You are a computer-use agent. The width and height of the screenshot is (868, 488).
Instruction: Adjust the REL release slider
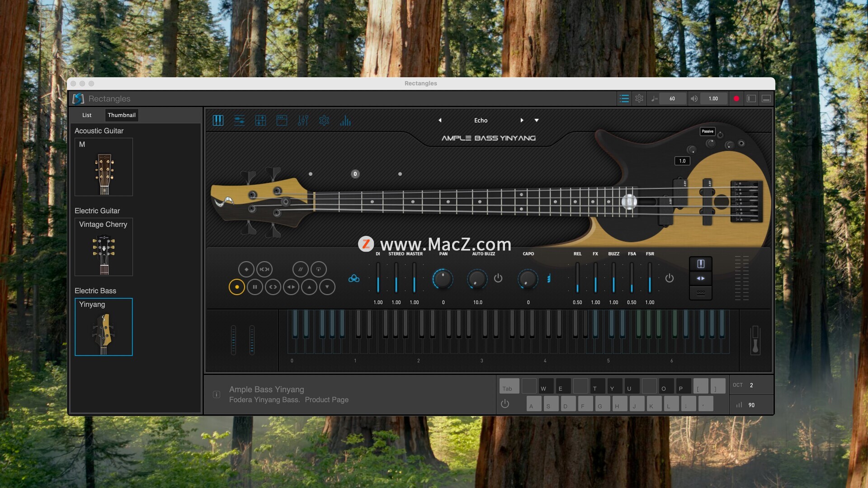577,278
